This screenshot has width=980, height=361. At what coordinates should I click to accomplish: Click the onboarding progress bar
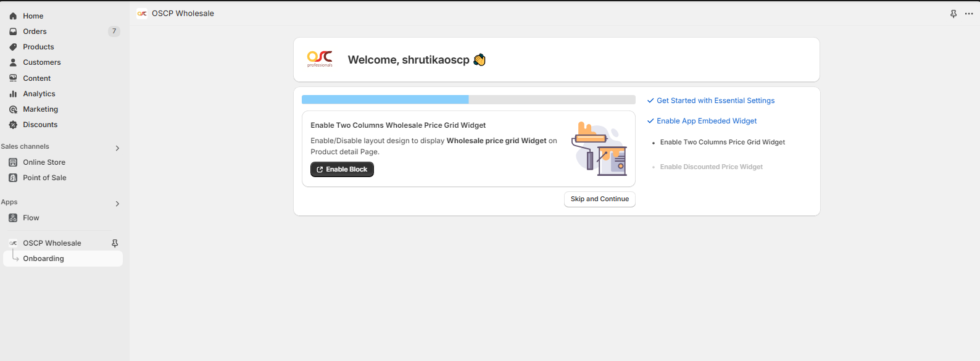(468, 99)
